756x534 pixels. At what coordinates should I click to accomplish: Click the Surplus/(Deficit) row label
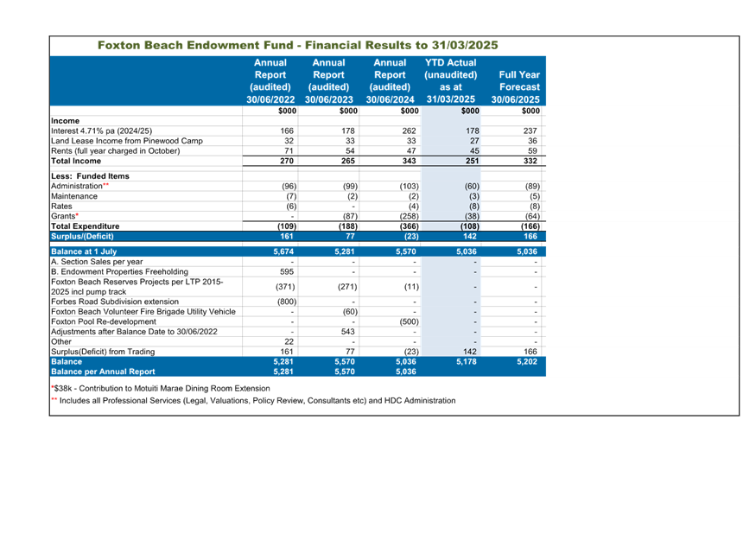82,237
